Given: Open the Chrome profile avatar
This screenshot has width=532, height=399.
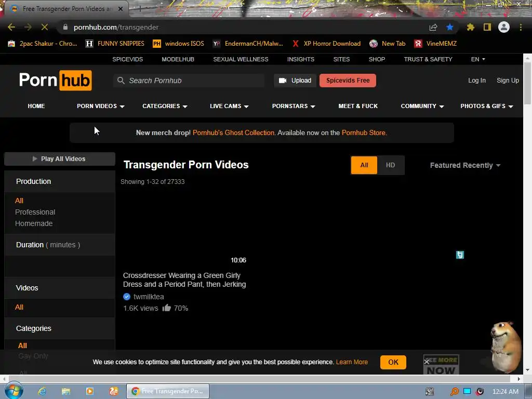Looking at the screenshot, I should coord(504,27).
